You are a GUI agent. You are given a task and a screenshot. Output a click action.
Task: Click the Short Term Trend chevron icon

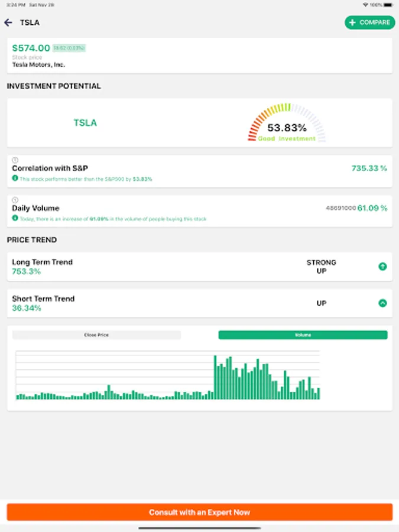point(382,303)
